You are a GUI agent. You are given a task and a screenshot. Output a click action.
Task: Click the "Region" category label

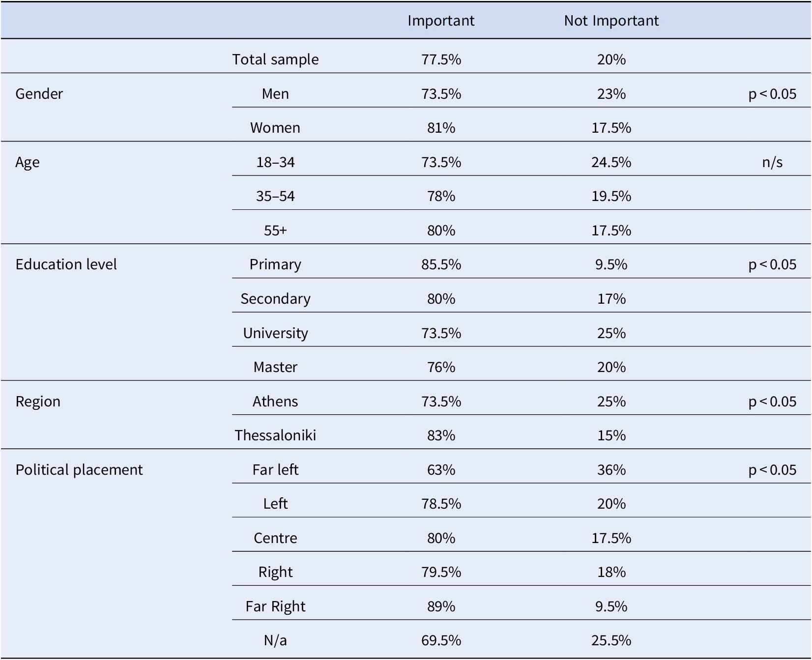click(x=38, y=402)
